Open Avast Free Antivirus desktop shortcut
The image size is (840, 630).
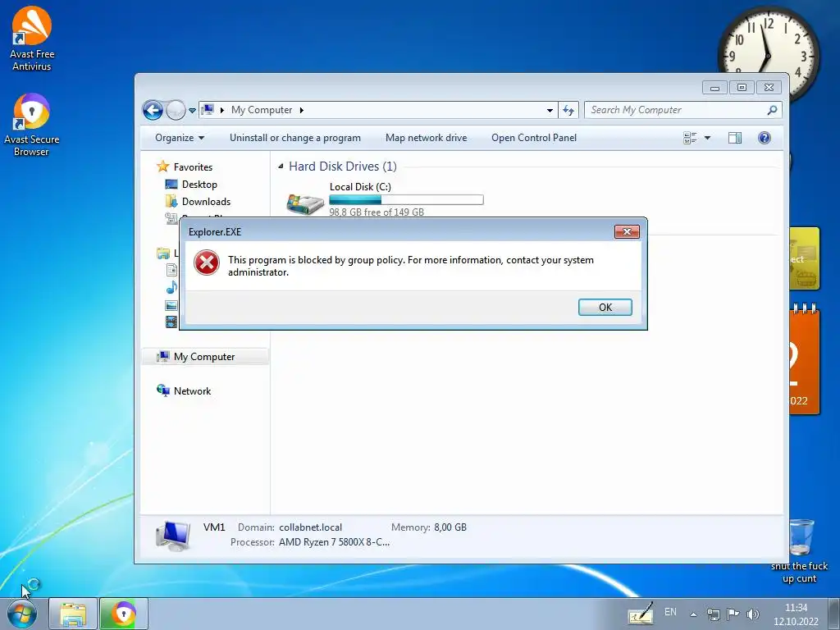click(x=32, y=39)
